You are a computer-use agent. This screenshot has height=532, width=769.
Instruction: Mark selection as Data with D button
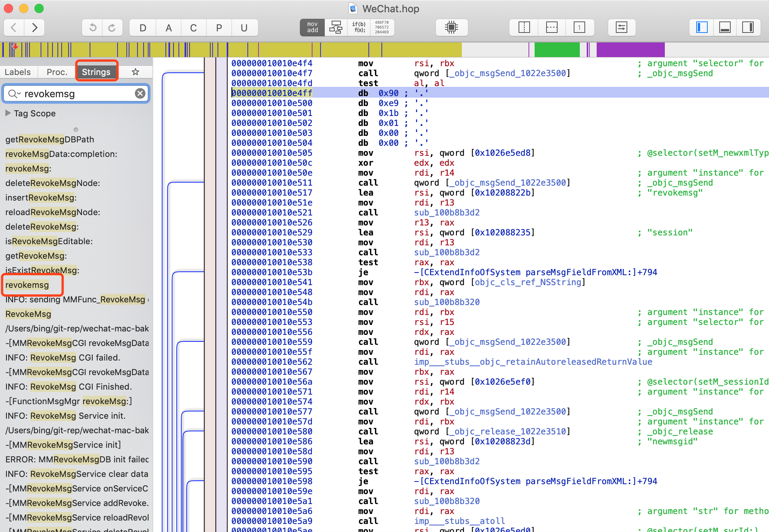tap(143, 28)
